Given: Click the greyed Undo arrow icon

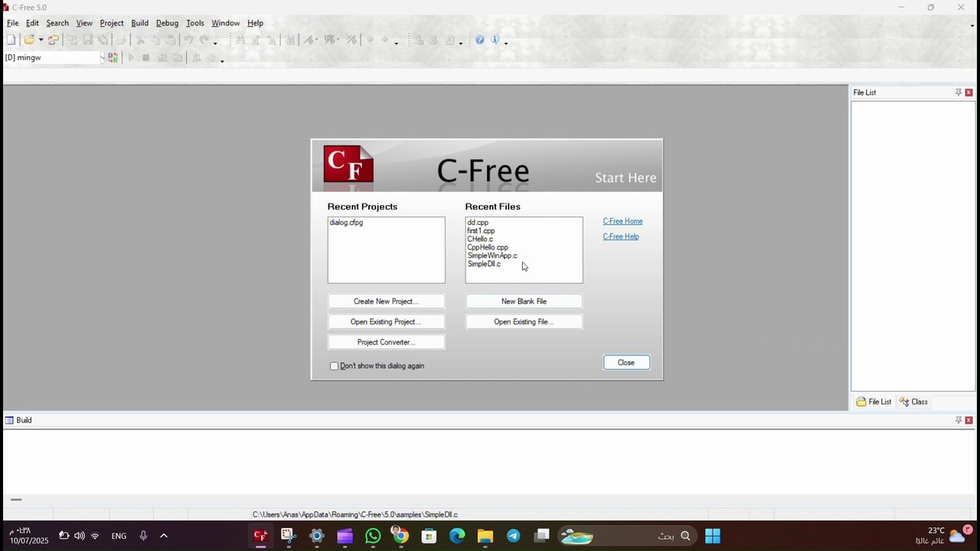Looking at the screenshot, I should (188, 40).
